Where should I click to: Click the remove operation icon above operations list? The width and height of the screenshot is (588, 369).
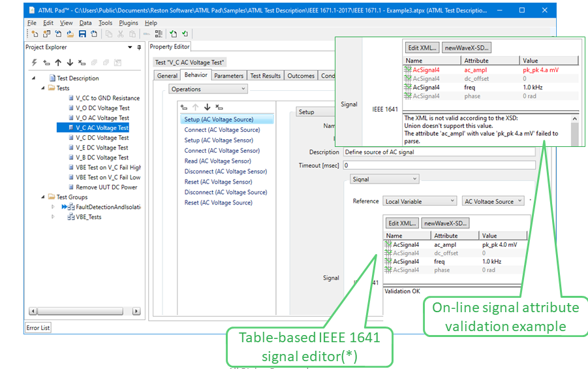219,107
